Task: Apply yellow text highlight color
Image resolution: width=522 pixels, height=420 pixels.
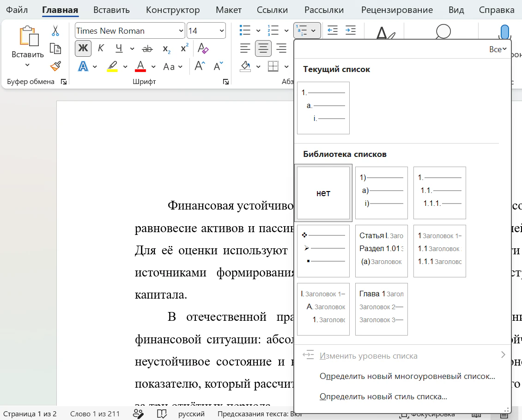Action: tap(113, 66)
